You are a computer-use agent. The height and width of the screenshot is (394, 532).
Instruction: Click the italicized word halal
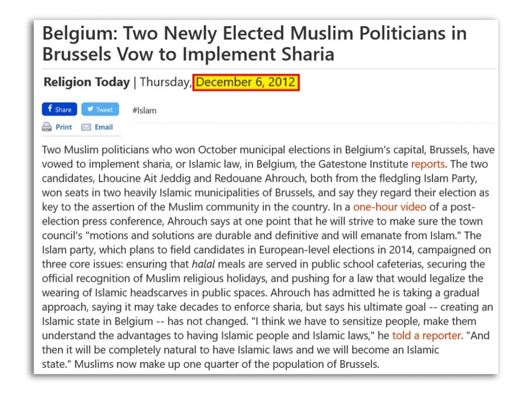[x=203, y=264]
